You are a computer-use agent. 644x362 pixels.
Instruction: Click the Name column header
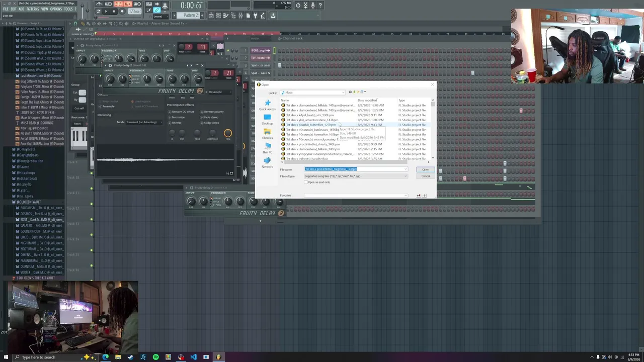285,101
